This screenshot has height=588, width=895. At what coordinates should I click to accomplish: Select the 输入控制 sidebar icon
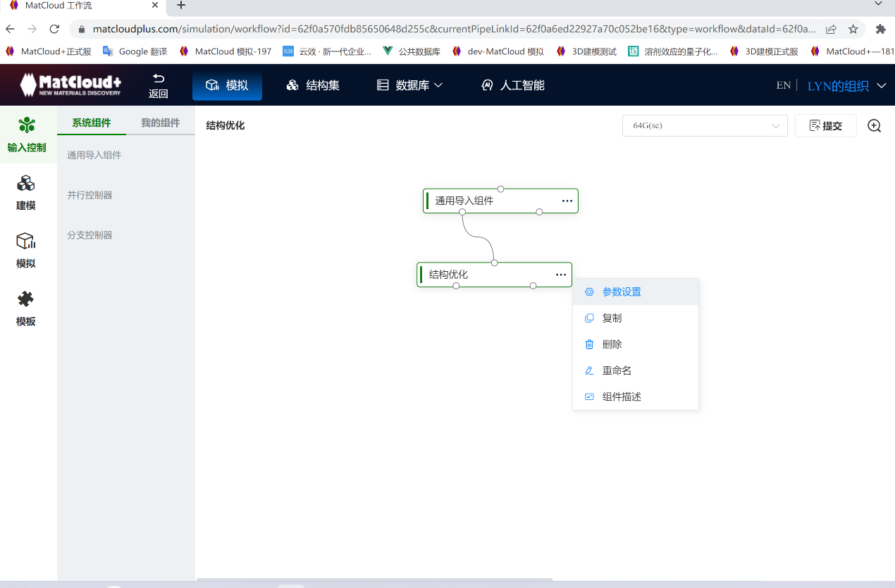click(28, 134)
